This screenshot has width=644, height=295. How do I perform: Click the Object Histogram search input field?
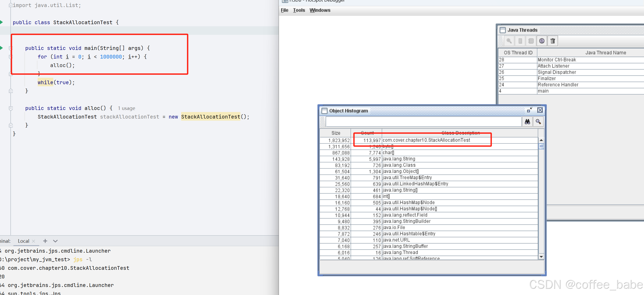(x=424, y=122)
